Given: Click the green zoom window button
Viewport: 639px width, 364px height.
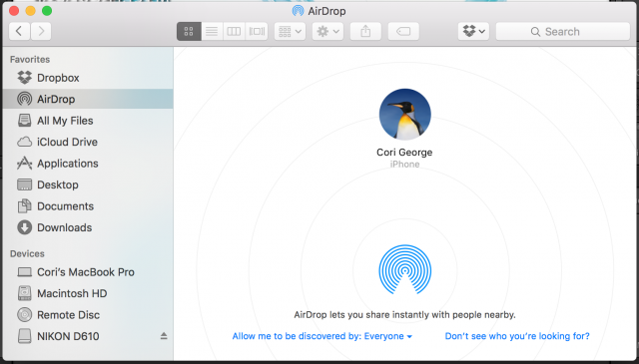Looking at the screenshot, I should [47, 11].
